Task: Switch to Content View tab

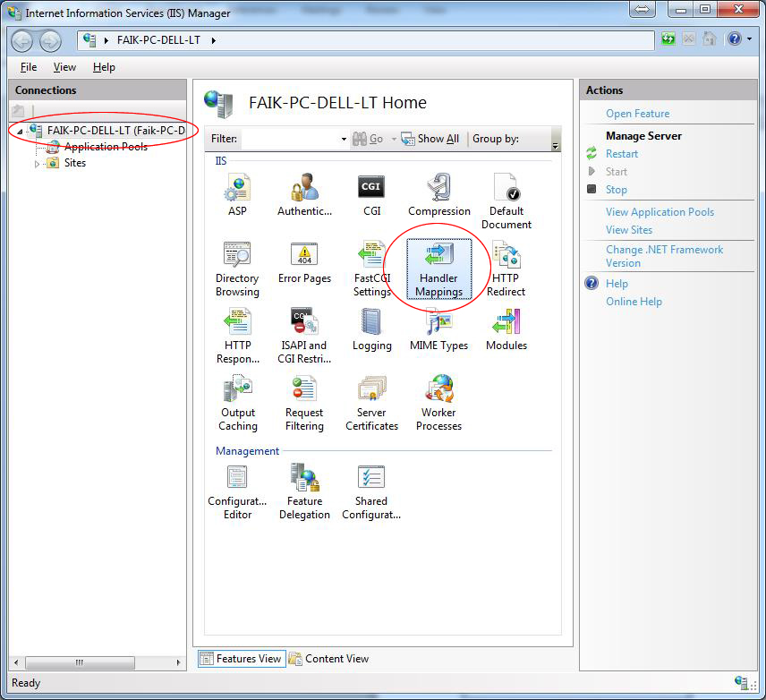Action: (328, 659)
